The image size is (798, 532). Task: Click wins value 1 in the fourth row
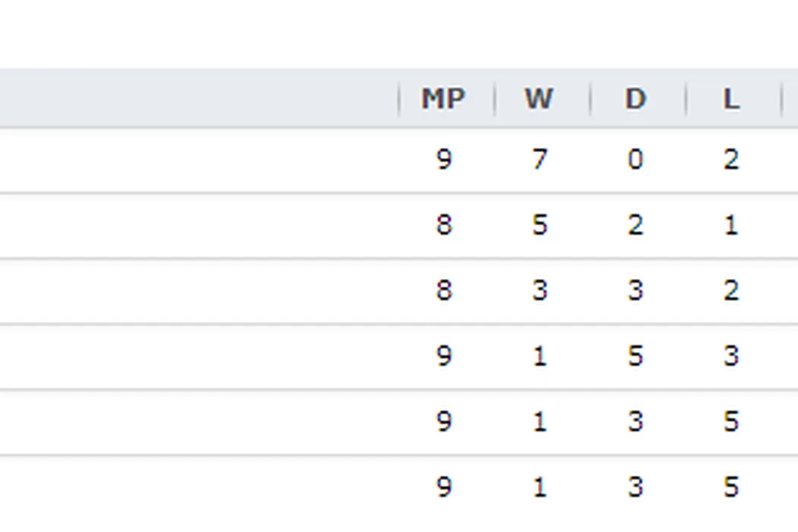pos(539,356)
